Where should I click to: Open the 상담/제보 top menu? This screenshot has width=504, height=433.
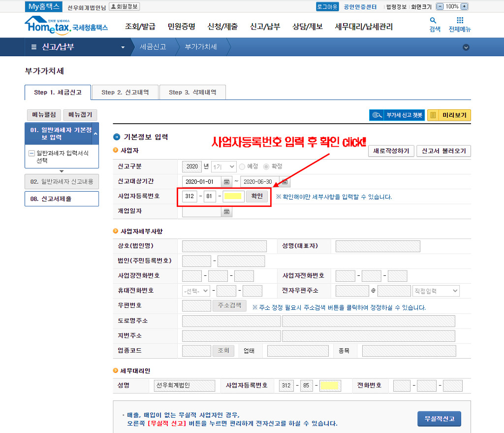click(307, 27)
